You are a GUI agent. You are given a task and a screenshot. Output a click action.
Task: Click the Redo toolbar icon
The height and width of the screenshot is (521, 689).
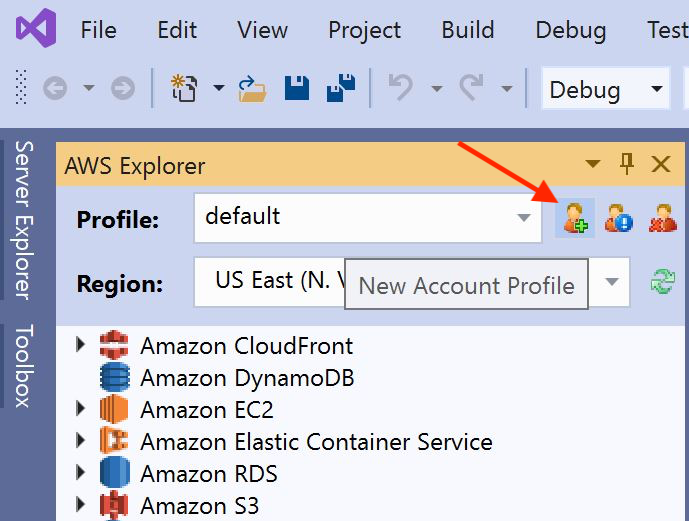(x=471, y=87)
